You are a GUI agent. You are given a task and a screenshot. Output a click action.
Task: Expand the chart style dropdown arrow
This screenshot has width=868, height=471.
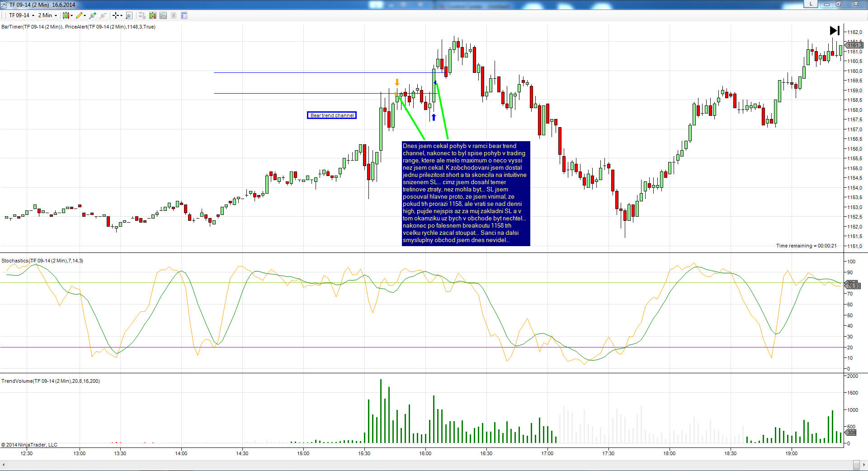[x=71, y=16]
